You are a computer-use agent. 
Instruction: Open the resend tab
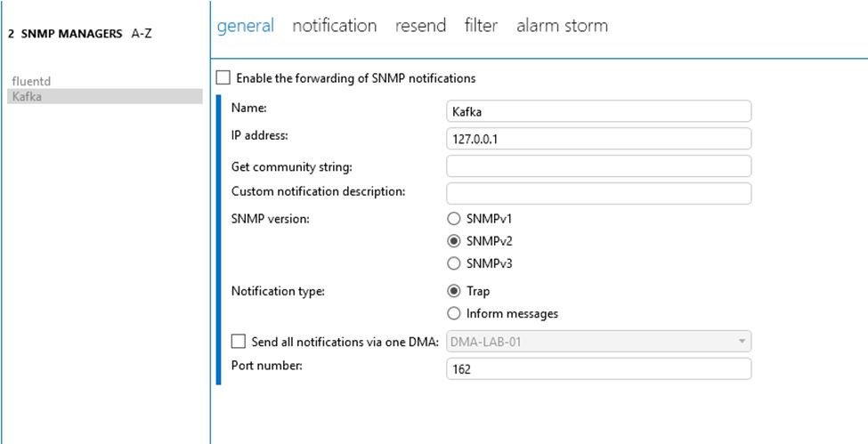tap(420, 26)
